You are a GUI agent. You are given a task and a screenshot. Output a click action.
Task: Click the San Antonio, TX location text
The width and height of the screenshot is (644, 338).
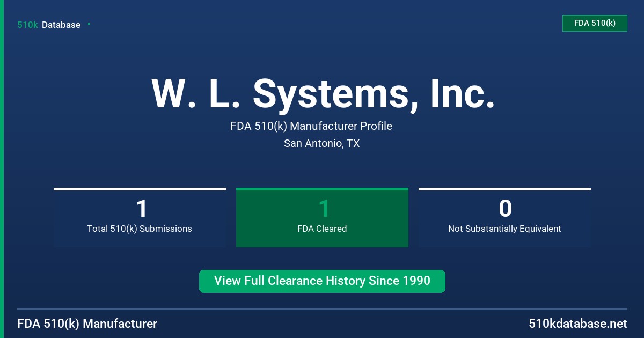tap(322, 144)
